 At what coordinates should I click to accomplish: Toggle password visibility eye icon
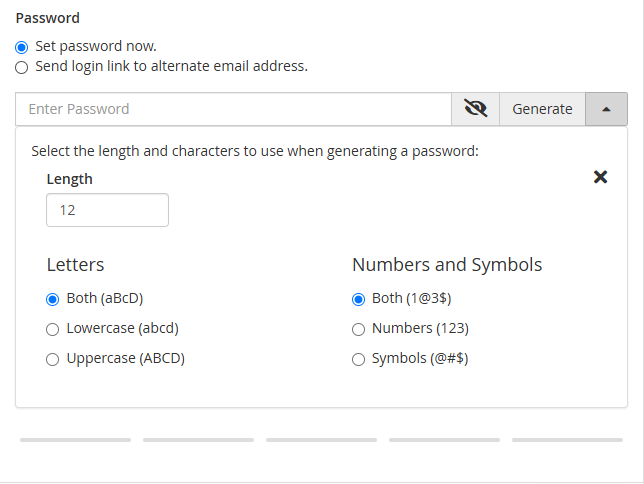tap(475, 109)
